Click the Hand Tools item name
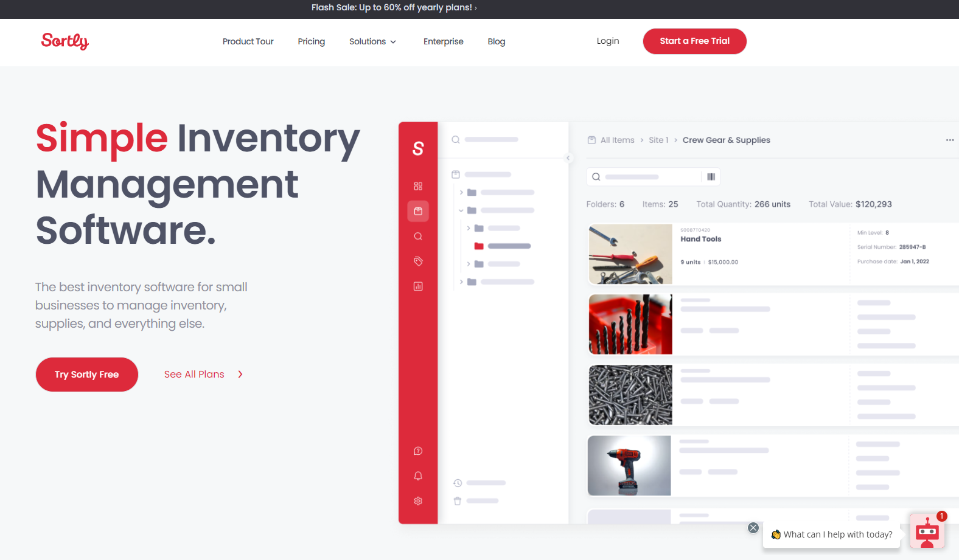This screenshot has width=959, height=560. pyautogui.click(x=700, y=239)
